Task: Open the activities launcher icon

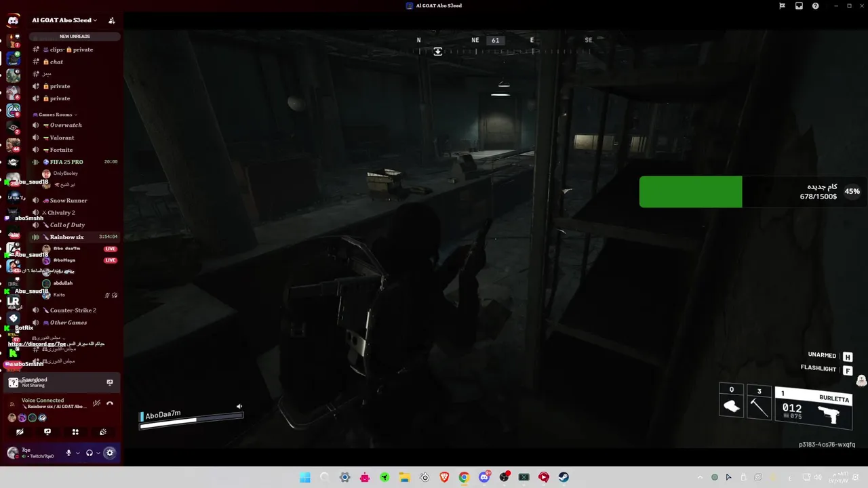Action: click(75, 432)
